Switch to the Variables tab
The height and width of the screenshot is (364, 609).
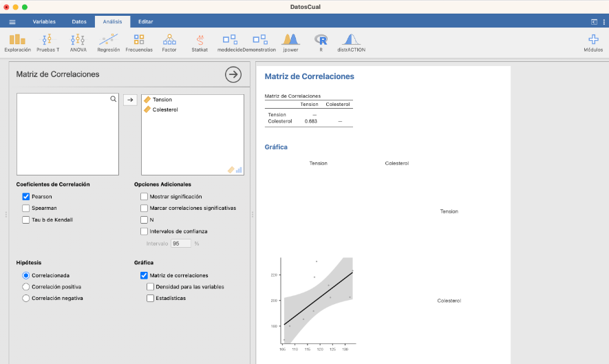tap(44, 22)
